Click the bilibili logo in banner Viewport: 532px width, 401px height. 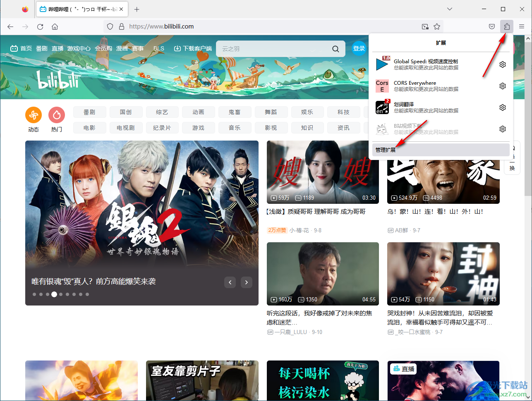coord(58,80)
